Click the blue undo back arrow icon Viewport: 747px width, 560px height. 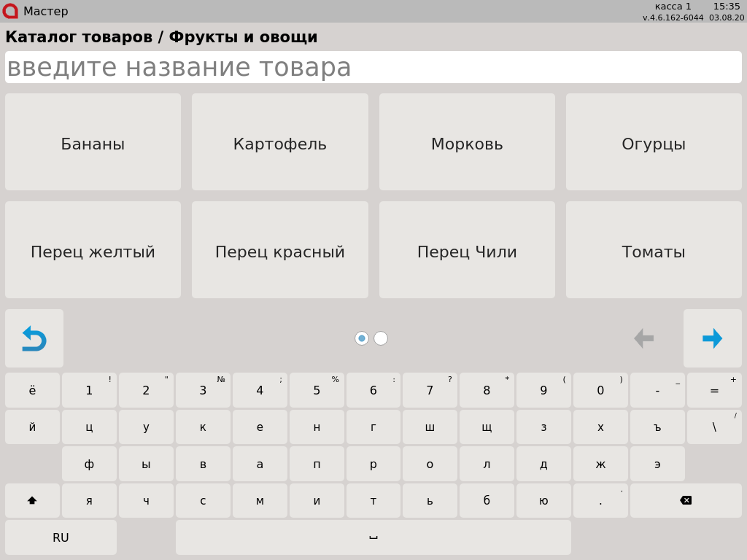34,338
